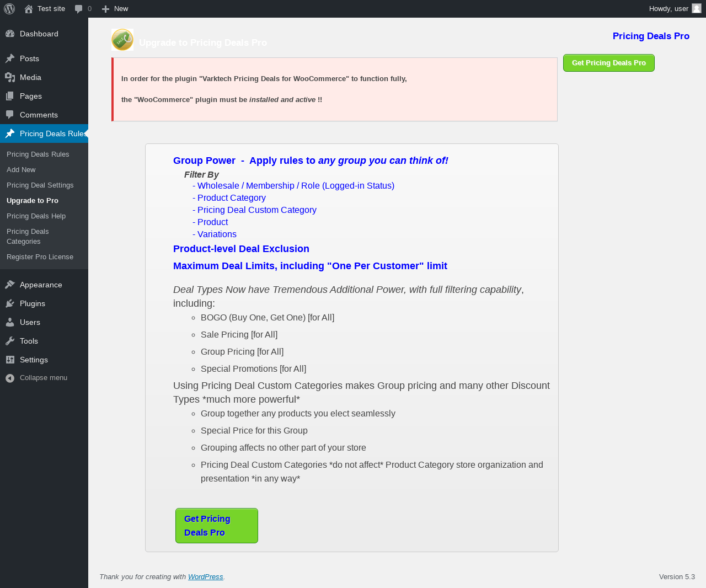Click the Collapse menu arrow icon
This screenshot has height=588, width=706.
pos(10,378)
